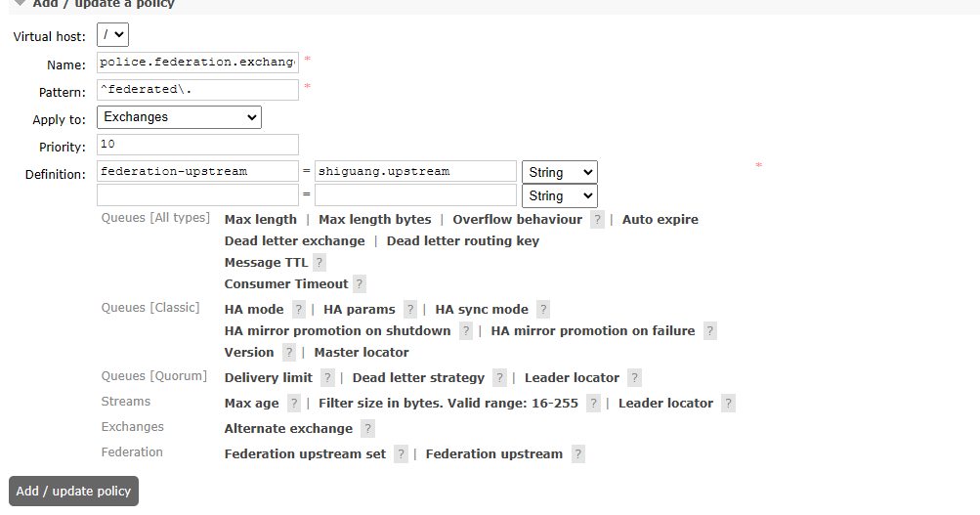Click the Pattern input field
The image size is (980, 515).
[x=197, y=90]
